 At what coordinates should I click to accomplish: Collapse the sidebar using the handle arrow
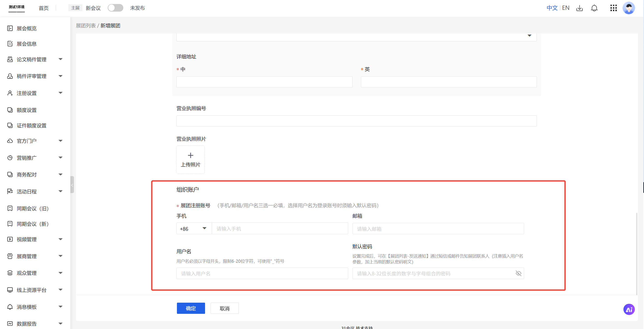72,185
